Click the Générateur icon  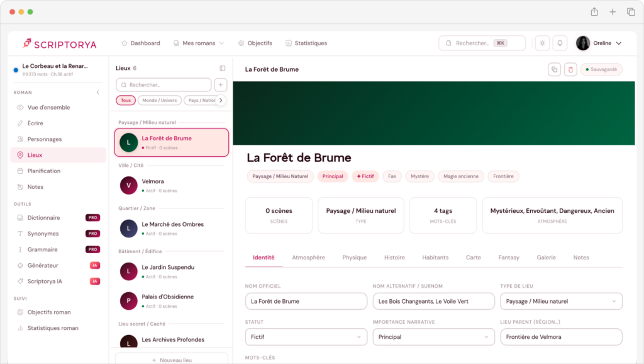point(20,266)
